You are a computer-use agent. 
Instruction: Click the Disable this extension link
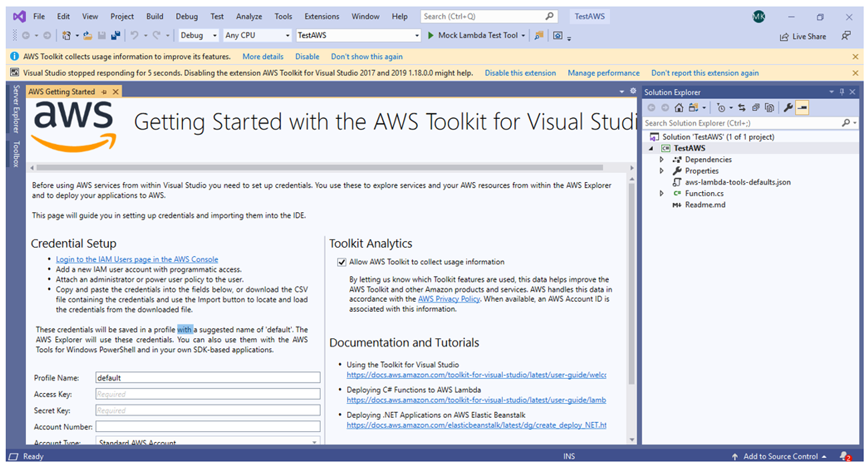click(x=520, y=73)
